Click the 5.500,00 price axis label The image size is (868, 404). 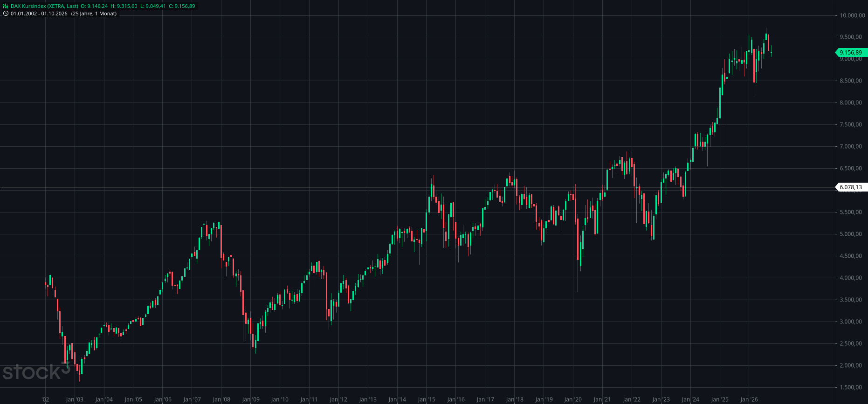tap(851, 212)
